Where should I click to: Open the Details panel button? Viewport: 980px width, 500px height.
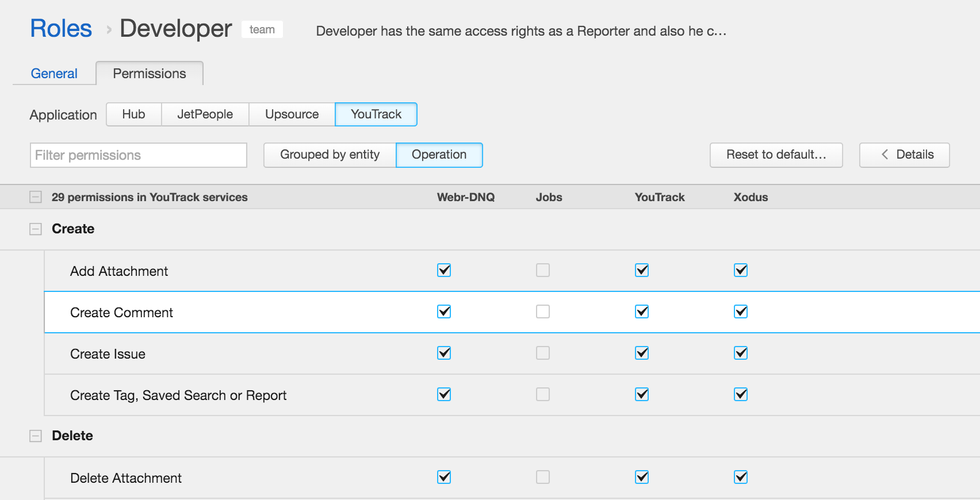tap(905, 155)
